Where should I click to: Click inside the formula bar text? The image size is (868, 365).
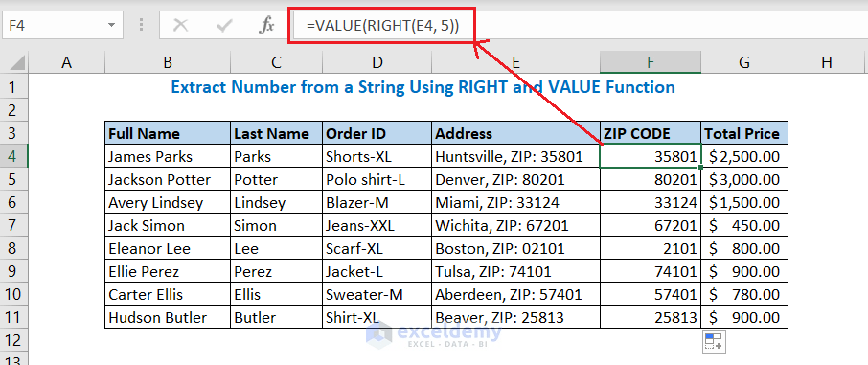[382, 25]
